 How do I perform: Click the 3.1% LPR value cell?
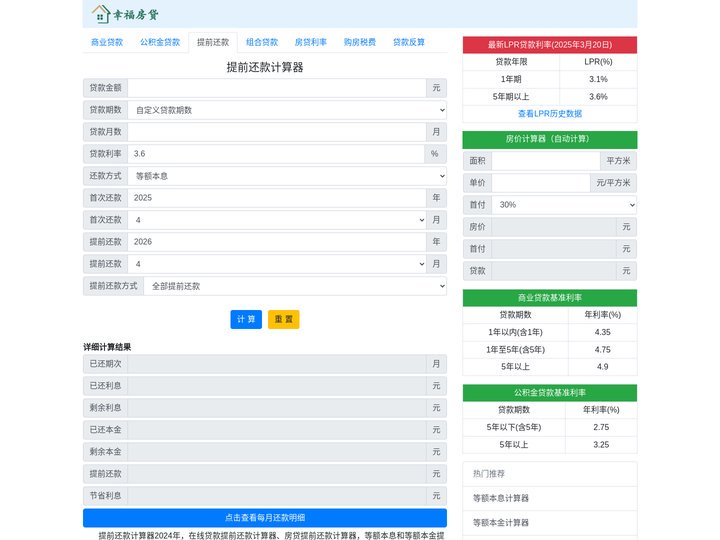tap(598, 79)
